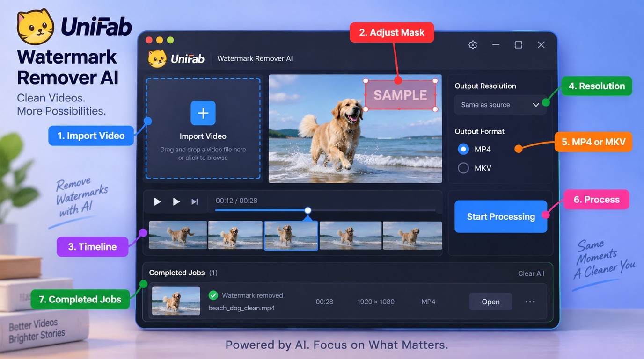Screen dimensions: 644x359
Task: Click the 00:12 / 00:28 time readout
Action: 236,201
